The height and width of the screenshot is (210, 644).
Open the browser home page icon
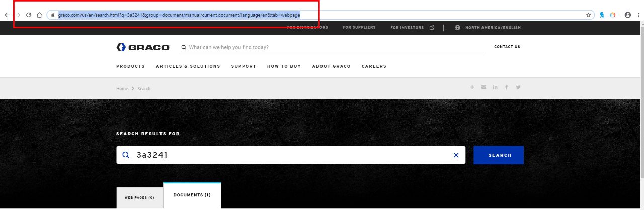tap(39, 15)
